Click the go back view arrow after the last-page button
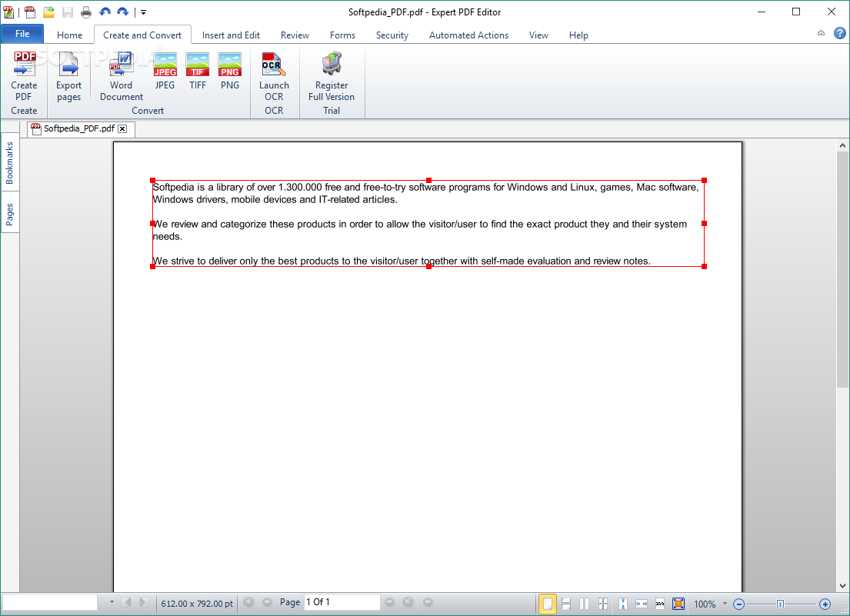850x616 pixels. pos(428,602)
